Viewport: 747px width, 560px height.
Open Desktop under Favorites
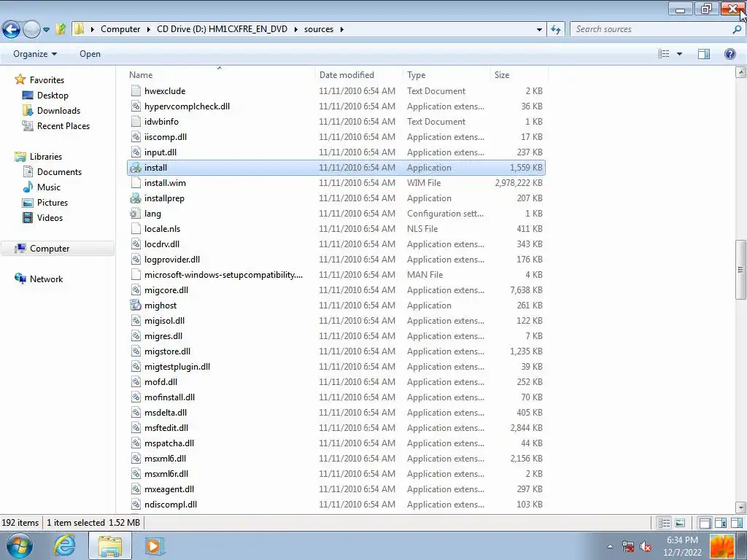53,96
